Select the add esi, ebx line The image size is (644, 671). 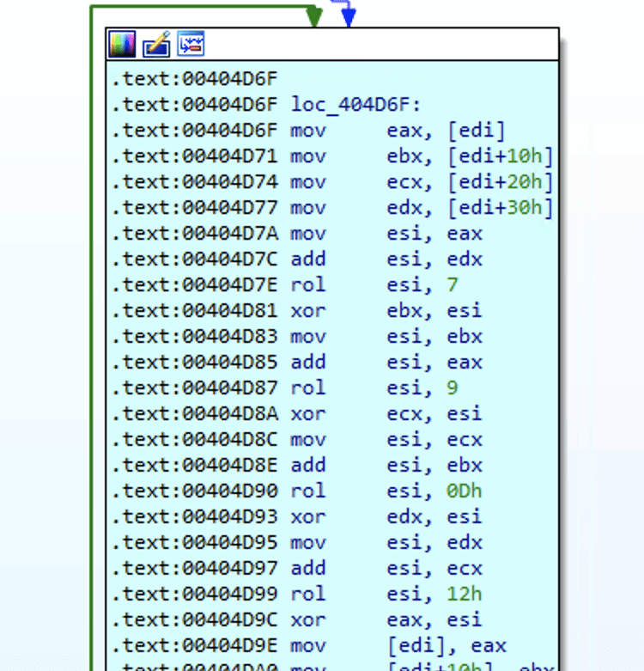tap(386, 465)
